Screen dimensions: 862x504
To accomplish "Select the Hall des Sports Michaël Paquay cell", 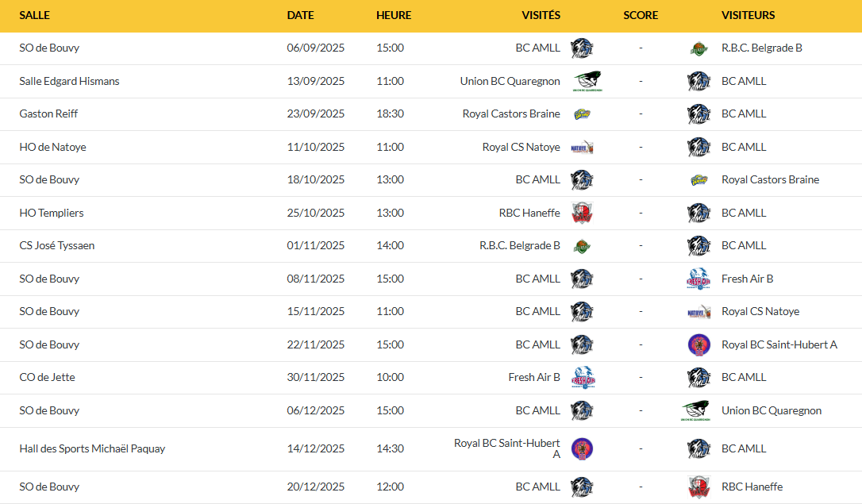I will [x=92, y=448].
